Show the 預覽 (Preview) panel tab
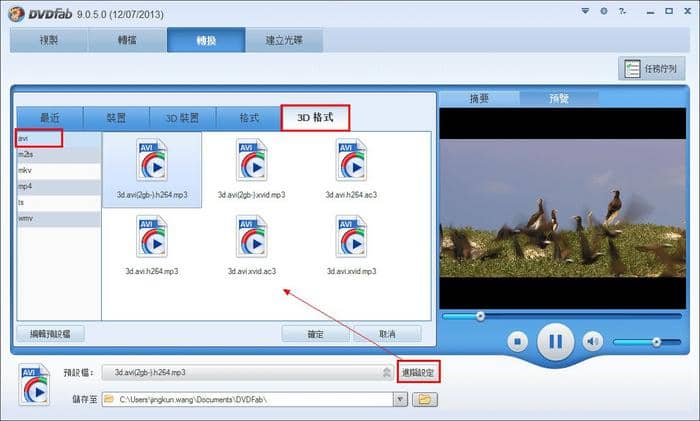Screen dimensions: 700x421 pyautogui.click(x=559, y=98)
